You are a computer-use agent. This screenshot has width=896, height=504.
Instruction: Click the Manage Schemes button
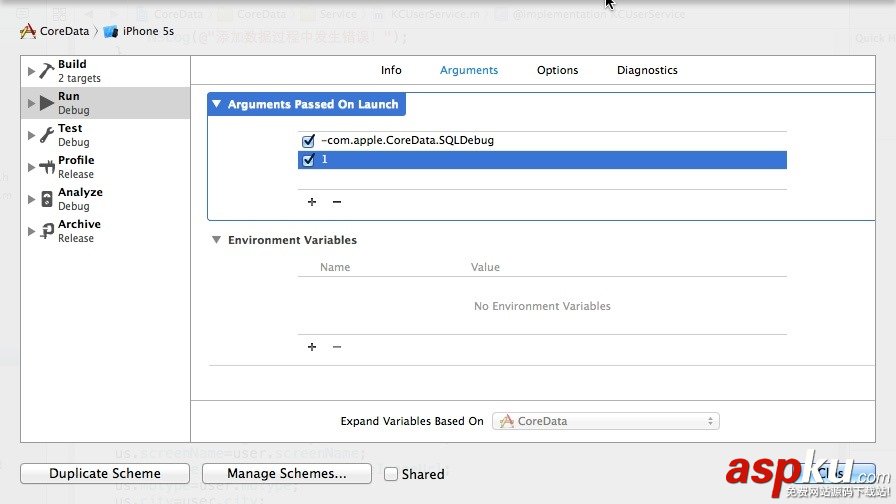pyautogui.click(x=286, y=474)
